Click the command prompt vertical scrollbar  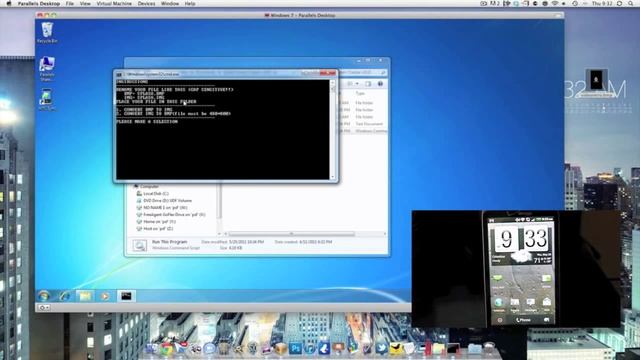point(333,129)
